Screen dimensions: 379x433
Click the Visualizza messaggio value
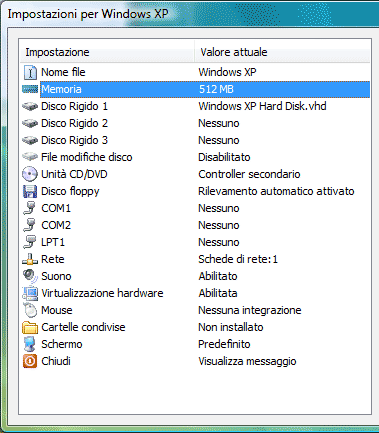(247, 361)
